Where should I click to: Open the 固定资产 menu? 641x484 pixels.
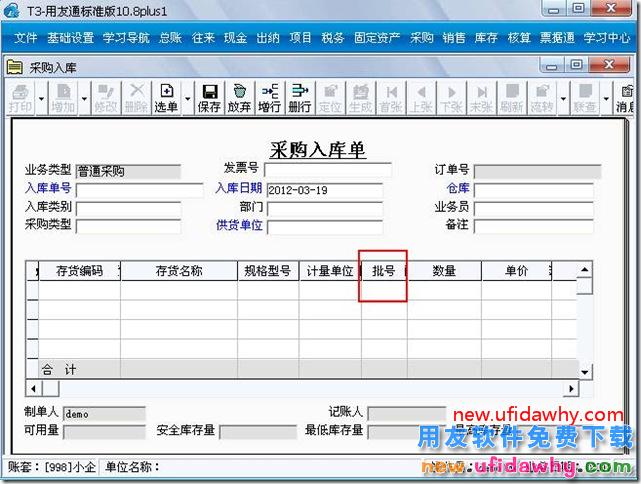coord(377,38)
